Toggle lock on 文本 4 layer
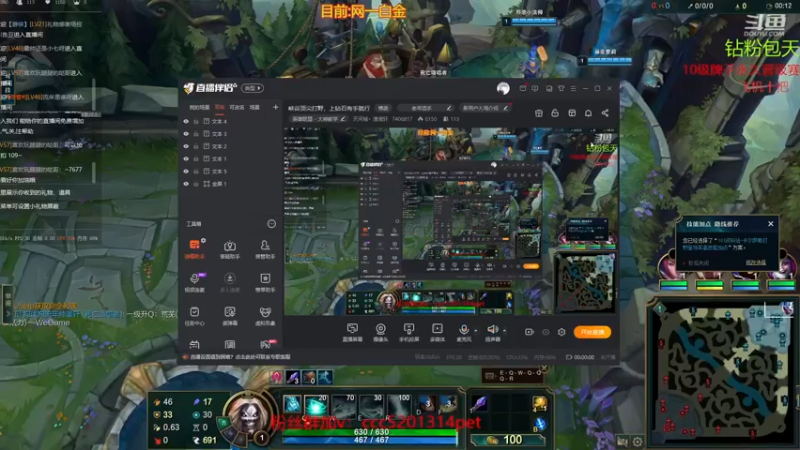The image size is (800, 450). [196, 121]
